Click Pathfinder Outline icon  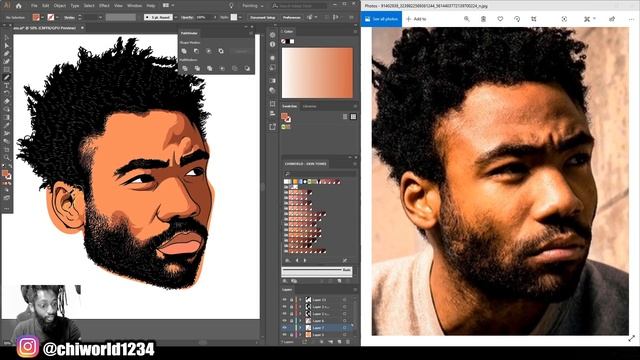(235, 69)
